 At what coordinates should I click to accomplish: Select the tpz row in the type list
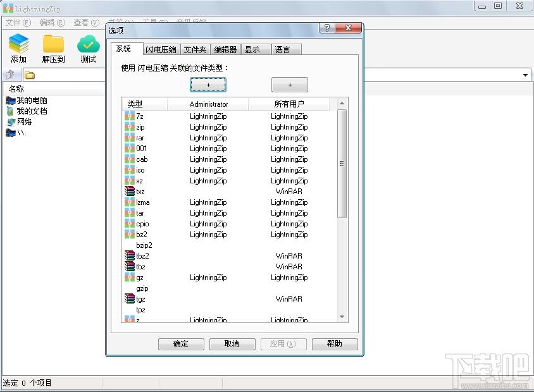pos(230,310)
